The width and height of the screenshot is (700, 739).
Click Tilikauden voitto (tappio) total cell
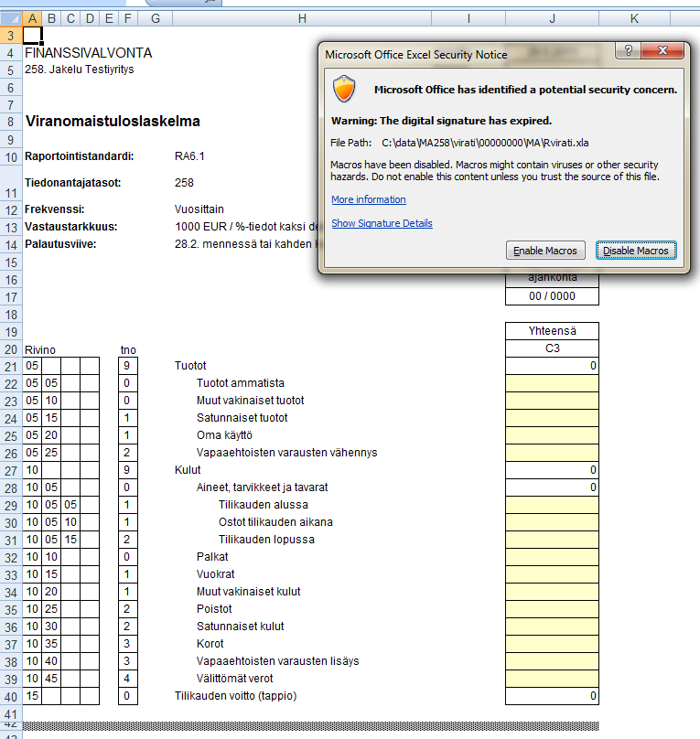(552, 696)
